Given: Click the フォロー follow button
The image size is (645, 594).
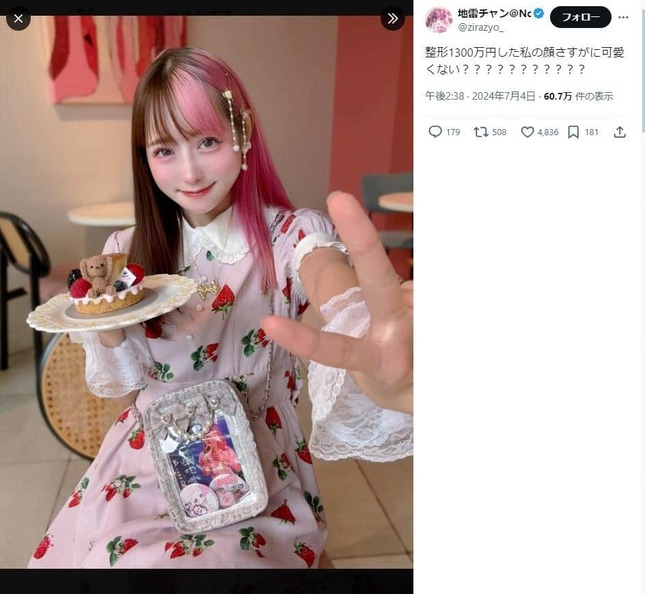Looking at the screenshot, I should [x=580, y=17].
